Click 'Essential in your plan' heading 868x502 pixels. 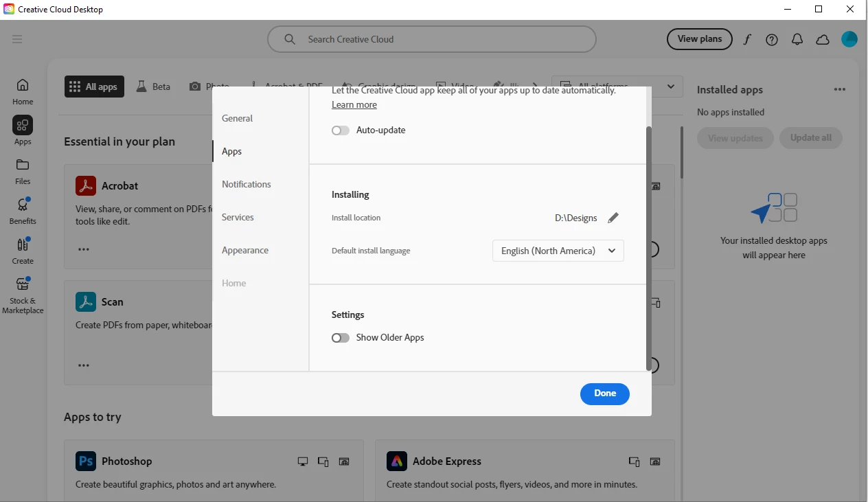pyautogui.click(x=119, y=141)
